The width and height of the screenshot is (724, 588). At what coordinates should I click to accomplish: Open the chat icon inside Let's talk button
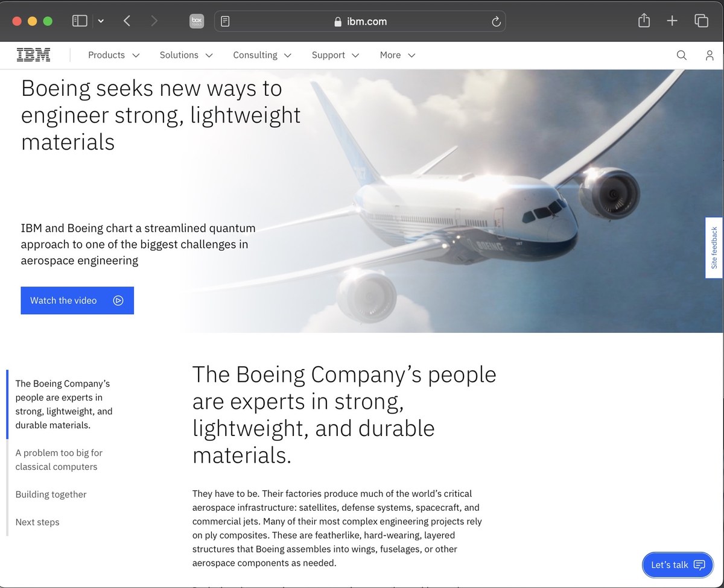(x=699, y=565)
